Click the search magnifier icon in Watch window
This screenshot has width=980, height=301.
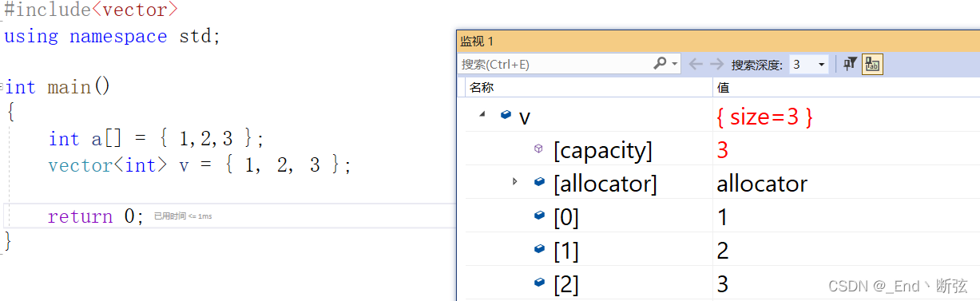tap(660, 64)
